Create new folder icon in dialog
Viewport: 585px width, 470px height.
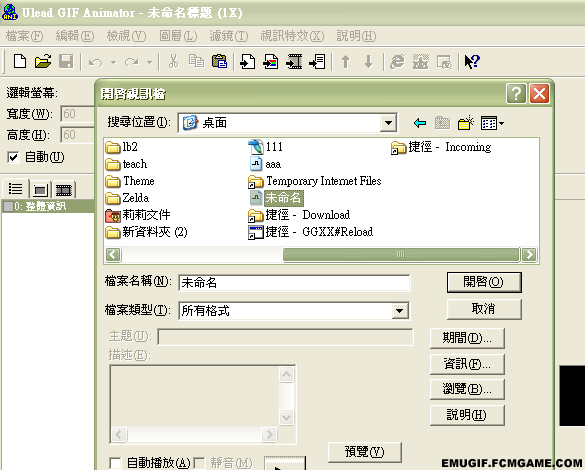click(465, 123)
